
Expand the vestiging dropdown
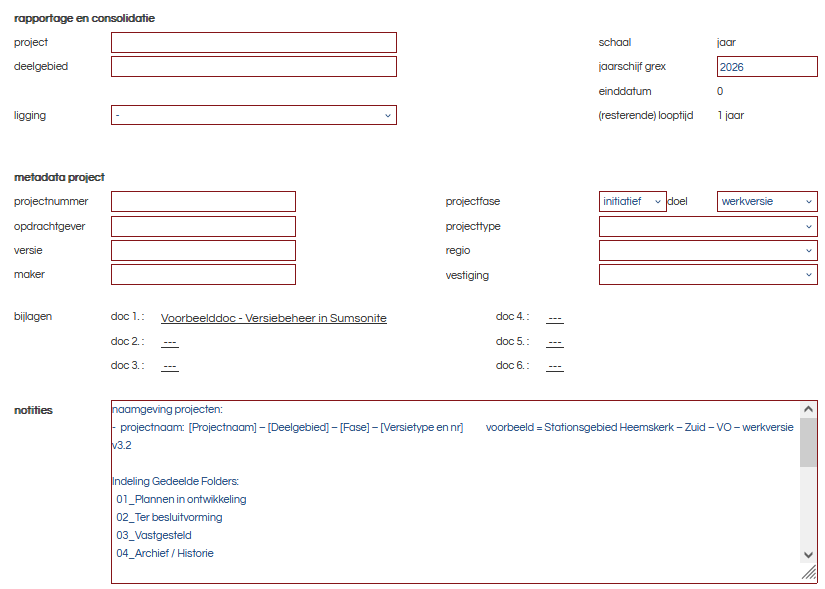coord(707,274)
